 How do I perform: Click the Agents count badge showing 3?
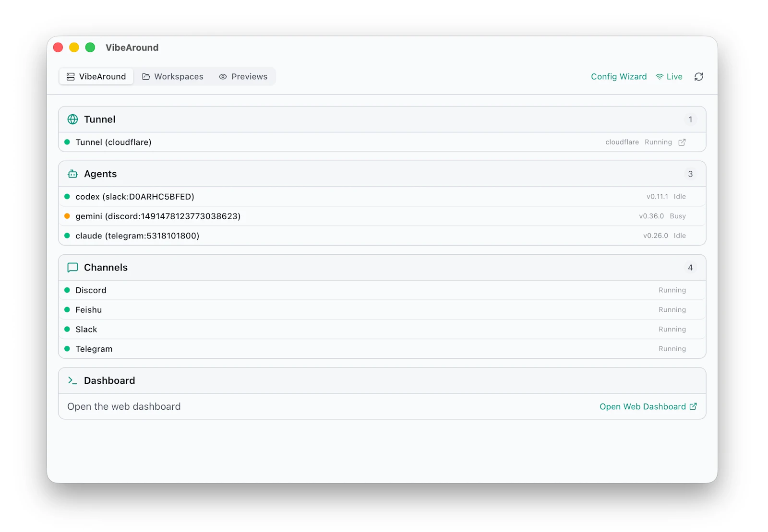point(690,174)
